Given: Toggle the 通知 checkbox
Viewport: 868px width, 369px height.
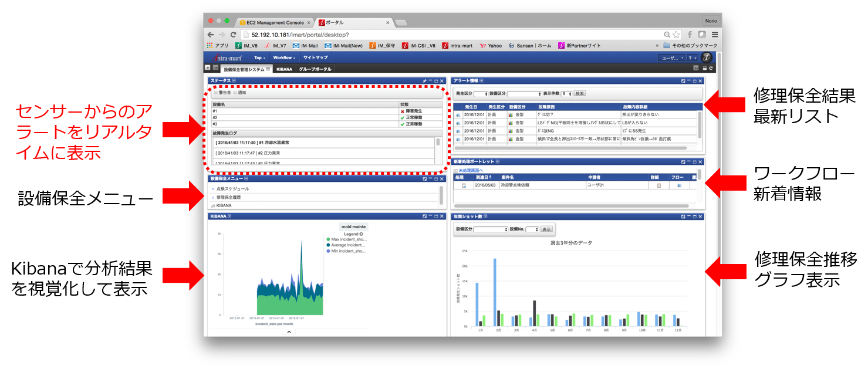Looking at the screenshot, I should 235,93.
